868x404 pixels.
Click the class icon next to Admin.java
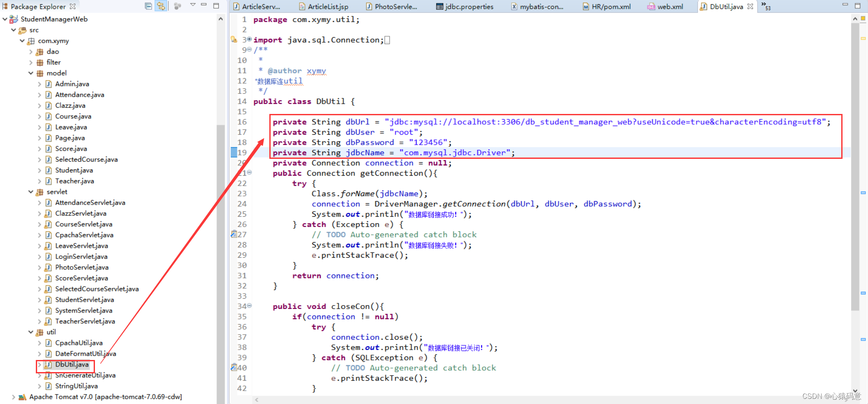[x=48, y=84]
